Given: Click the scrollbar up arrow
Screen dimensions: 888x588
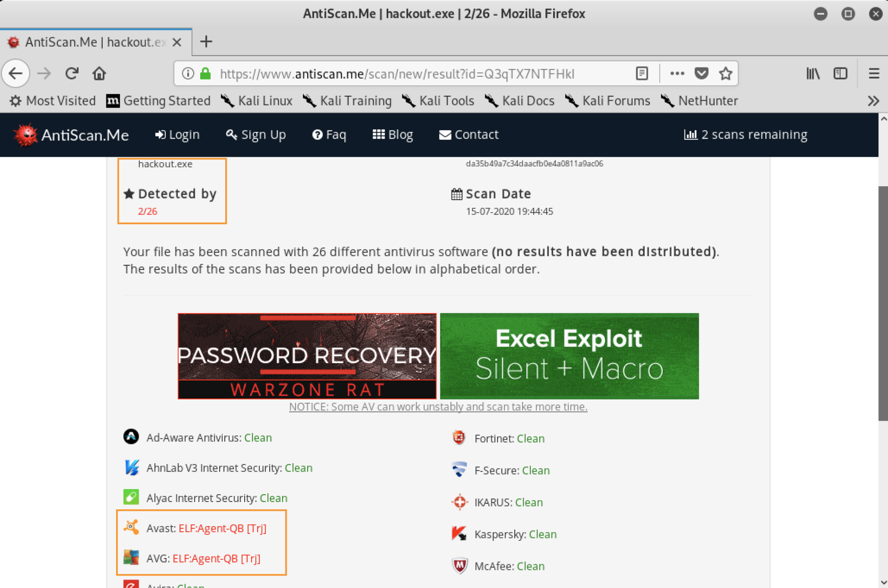Looking at the screenshot, I should [x=883, y=119].
